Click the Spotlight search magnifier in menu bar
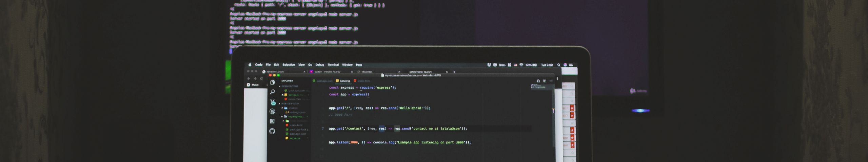868x162 pixels. click(x=559, y=65)
